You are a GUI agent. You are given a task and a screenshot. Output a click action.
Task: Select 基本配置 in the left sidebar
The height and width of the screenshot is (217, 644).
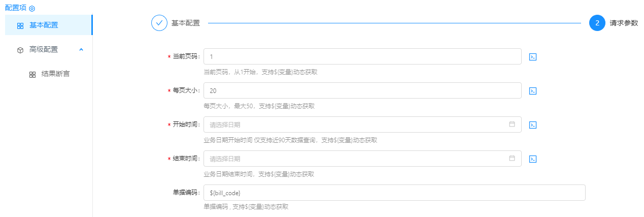(44, 25)
